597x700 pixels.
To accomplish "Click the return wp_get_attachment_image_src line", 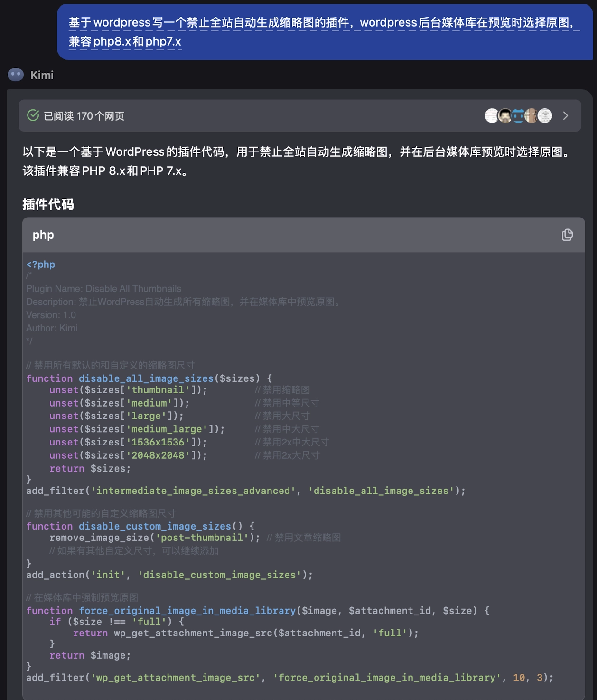I will coord(246,633).
